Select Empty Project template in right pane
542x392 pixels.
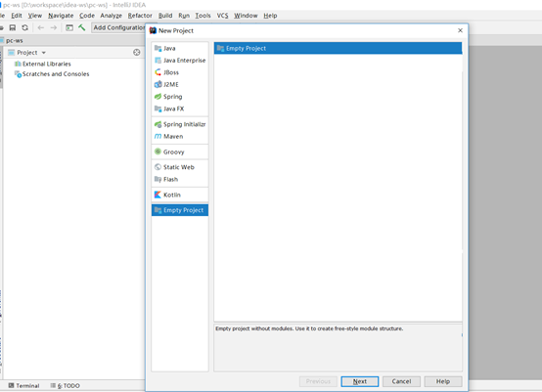338,48
